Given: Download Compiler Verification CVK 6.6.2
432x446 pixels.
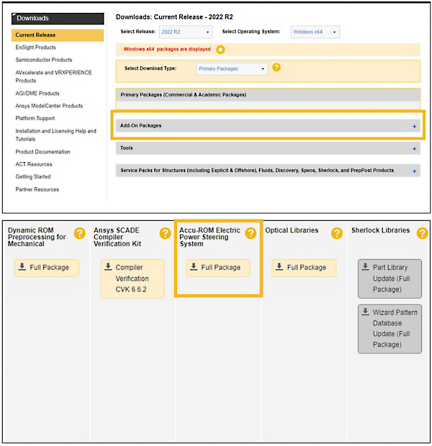Looking at the screenshot, I should (133, 279).
